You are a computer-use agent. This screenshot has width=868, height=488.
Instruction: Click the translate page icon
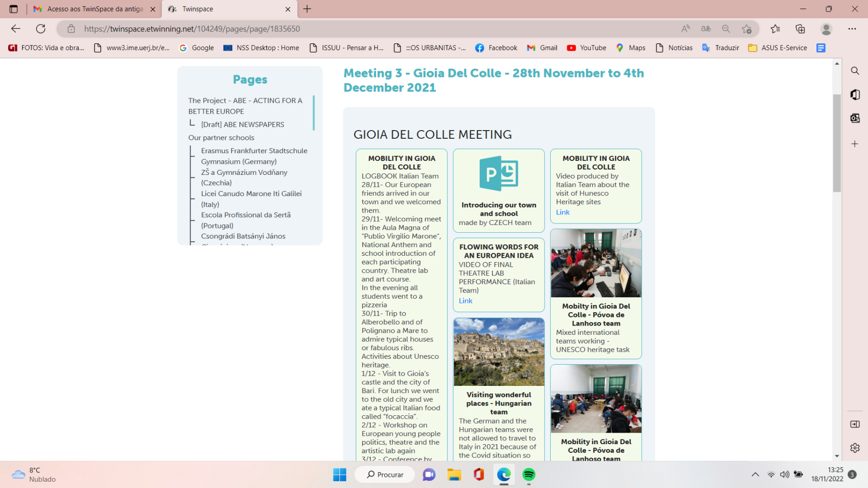pyautogui.click(x=705, y=29)
